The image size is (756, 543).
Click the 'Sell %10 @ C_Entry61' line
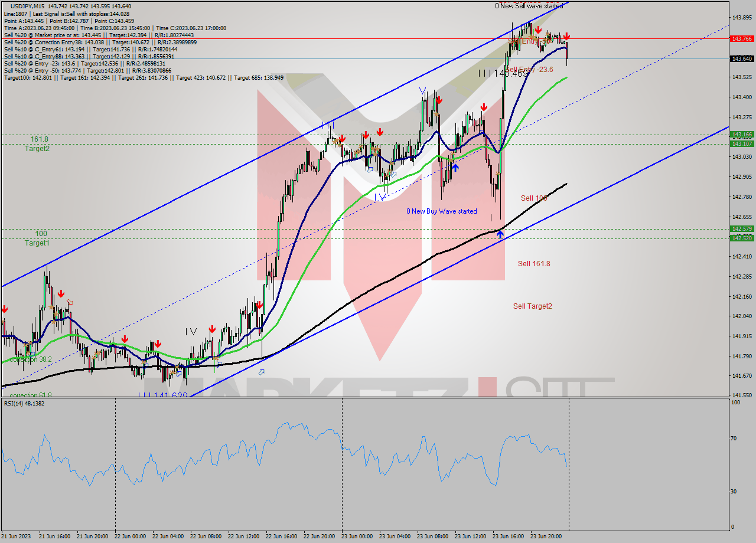coord(90,49)
